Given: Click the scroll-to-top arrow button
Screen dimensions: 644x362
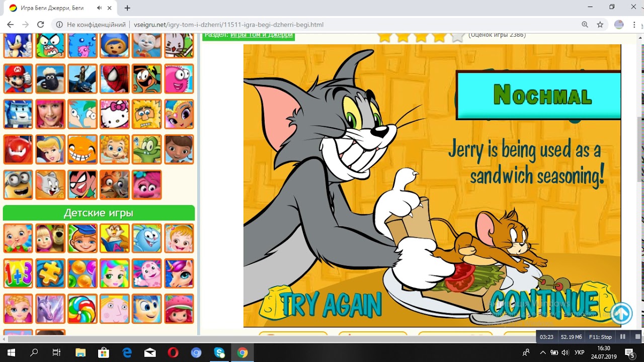Looking at the screenshot, I should pos(621,314).
